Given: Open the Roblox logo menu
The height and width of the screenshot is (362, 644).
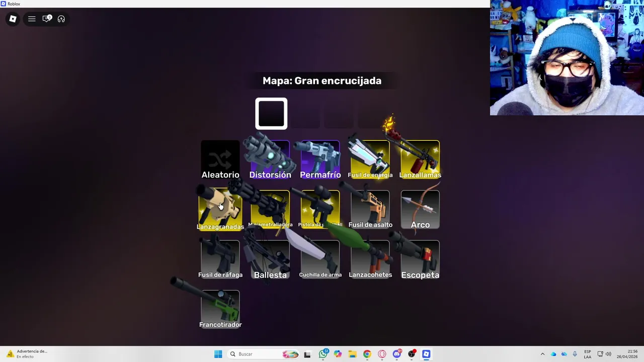Looking at the screenshot, I should tap(13, 19).
